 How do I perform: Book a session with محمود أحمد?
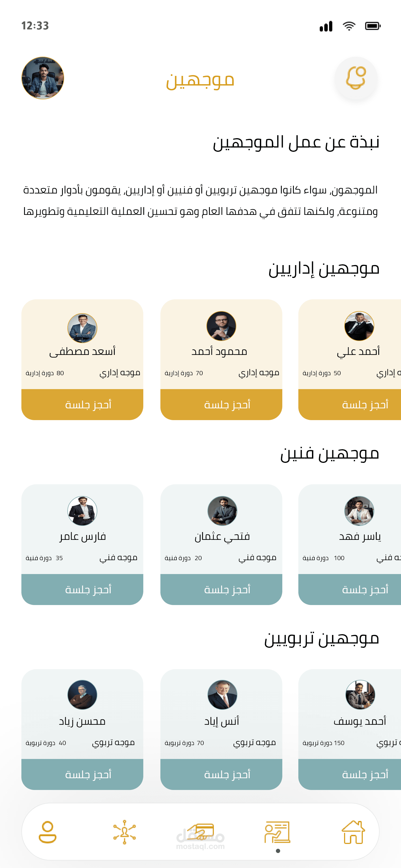pyautogui.click(x=221, y=404)
